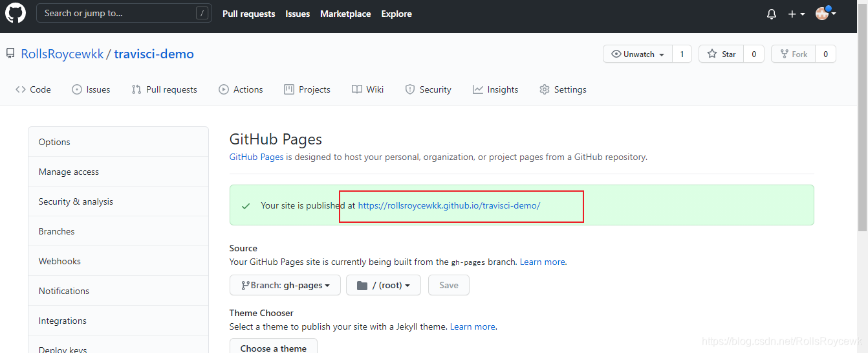Switch to the repository Issues tab
The width and height of the screenshot is (868, 353).
point(91,89)
